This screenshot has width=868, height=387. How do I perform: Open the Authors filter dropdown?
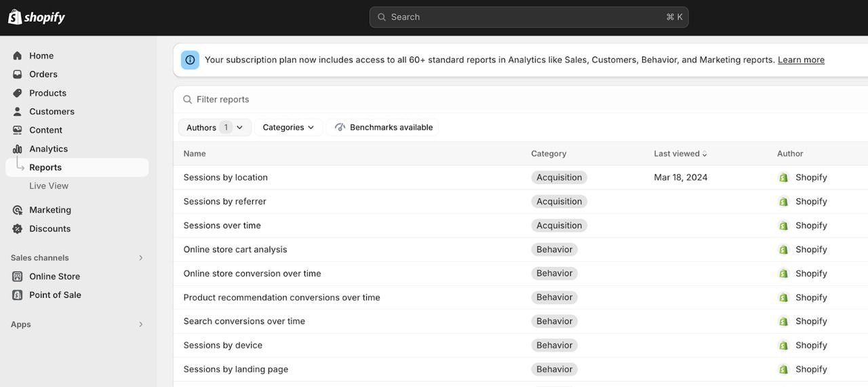[x=214, y=128]
